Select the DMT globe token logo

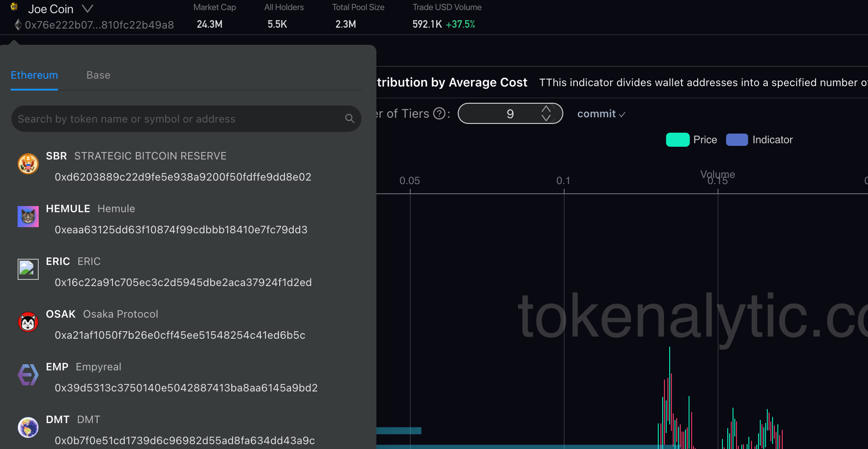[28, 427]
